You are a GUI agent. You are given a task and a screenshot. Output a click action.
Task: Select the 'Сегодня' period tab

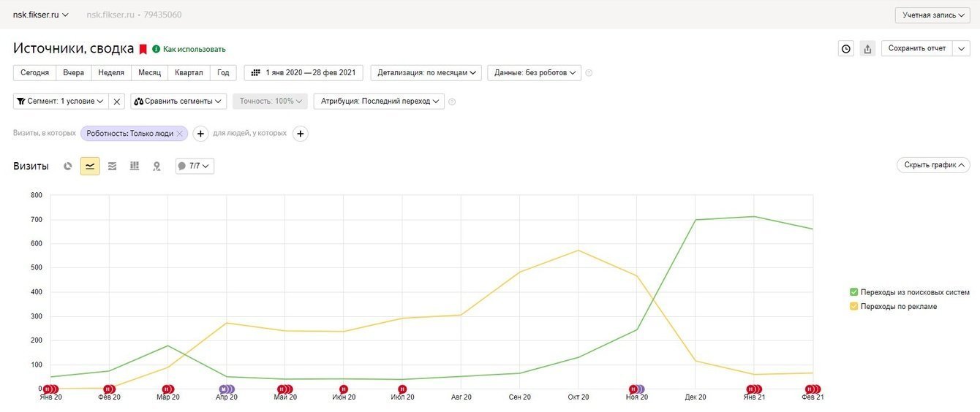34,73
